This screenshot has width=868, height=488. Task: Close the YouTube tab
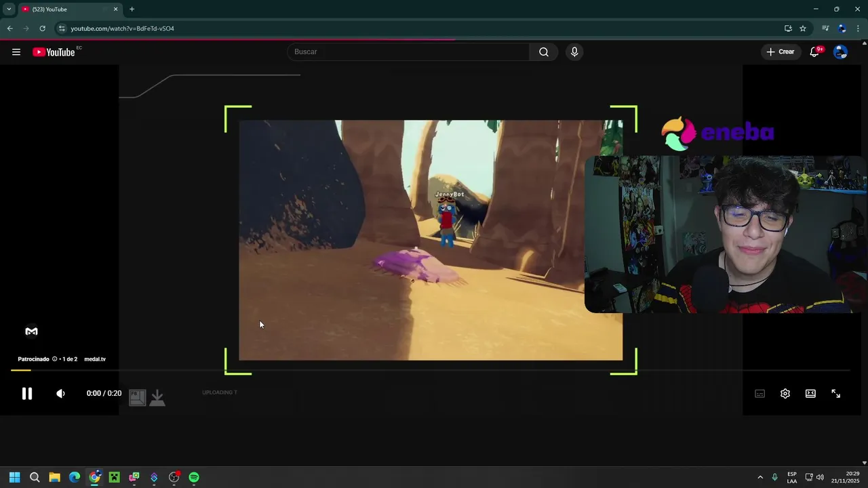115,9
